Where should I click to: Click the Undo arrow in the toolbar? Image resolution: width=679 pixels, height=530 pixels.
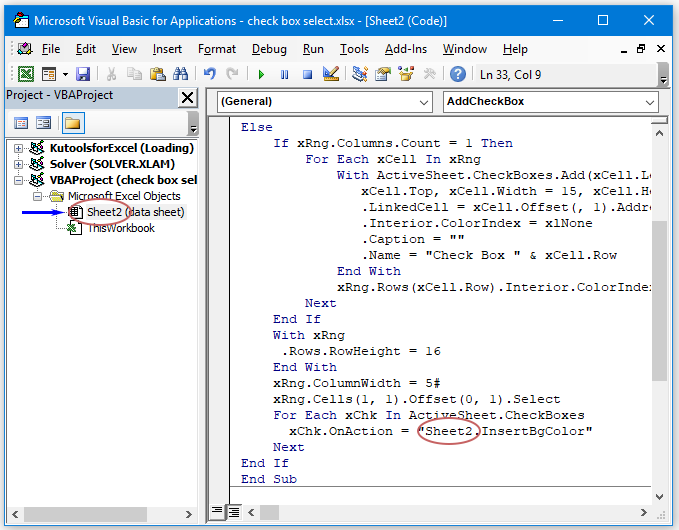(209, 74)
